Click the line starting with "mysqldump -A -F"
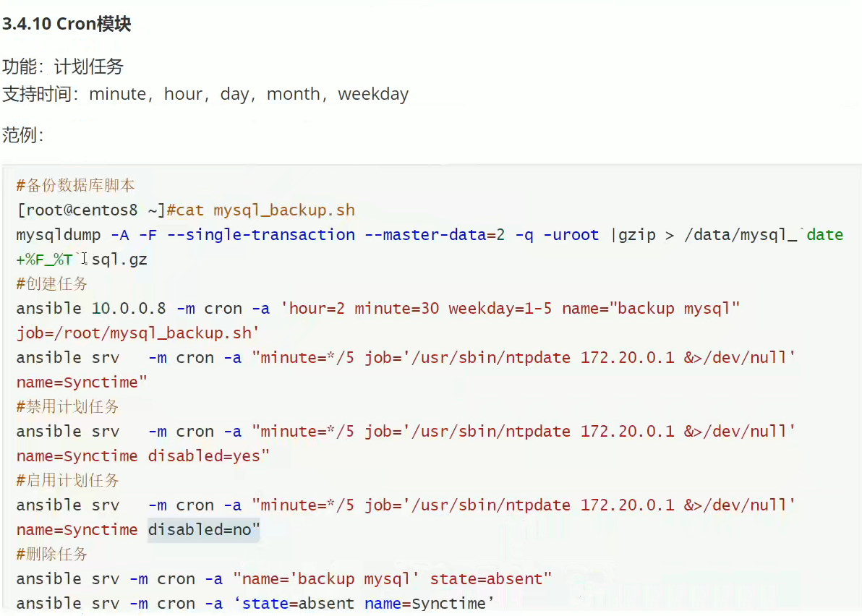The width and height of the screenshot is (862, 616). pyautogui.click(x=430, y=235)
